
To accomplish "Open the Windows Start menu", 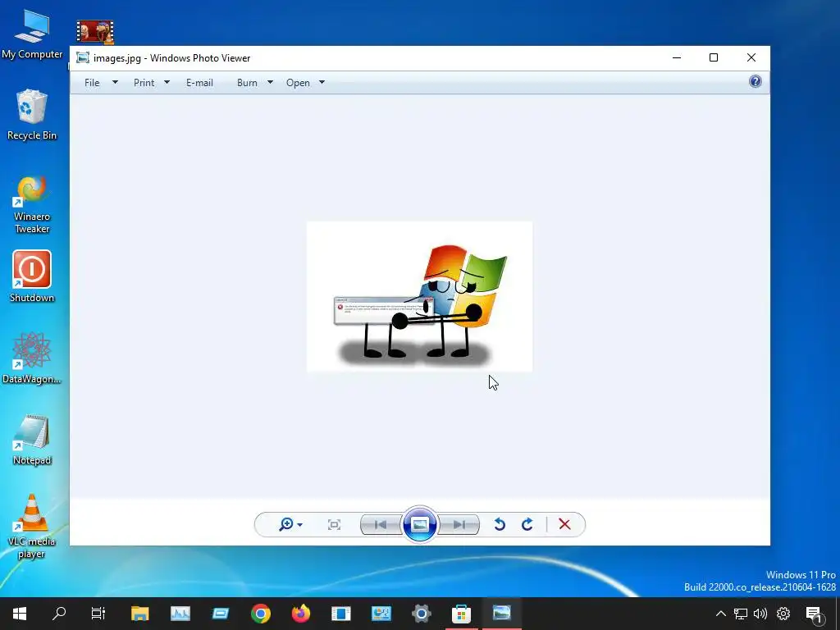I will 20,614.
